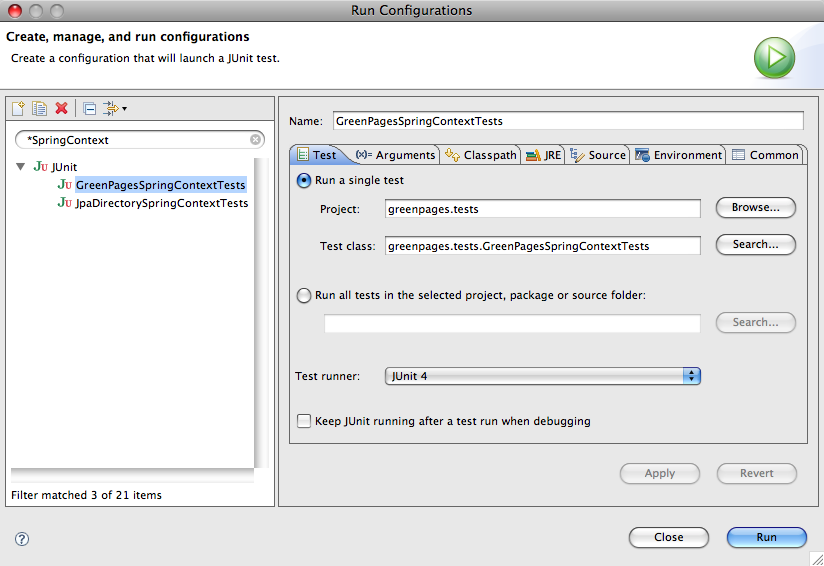The width and height of the screenshot is (824, 566).
Task: Click the Test class input field
Action: pyautogui.click(x=542, y=245)
